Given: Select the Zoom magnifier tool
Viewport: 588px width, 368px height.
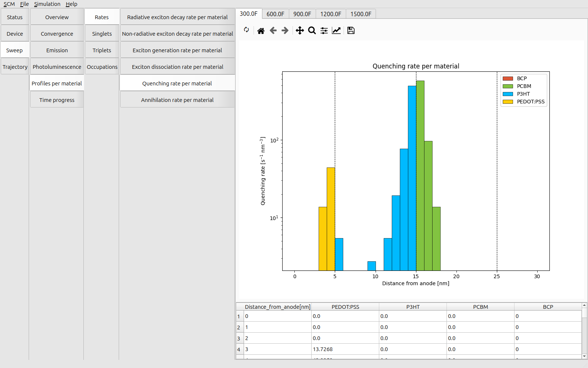Looking at the screenshot, I should coord(312,31).
